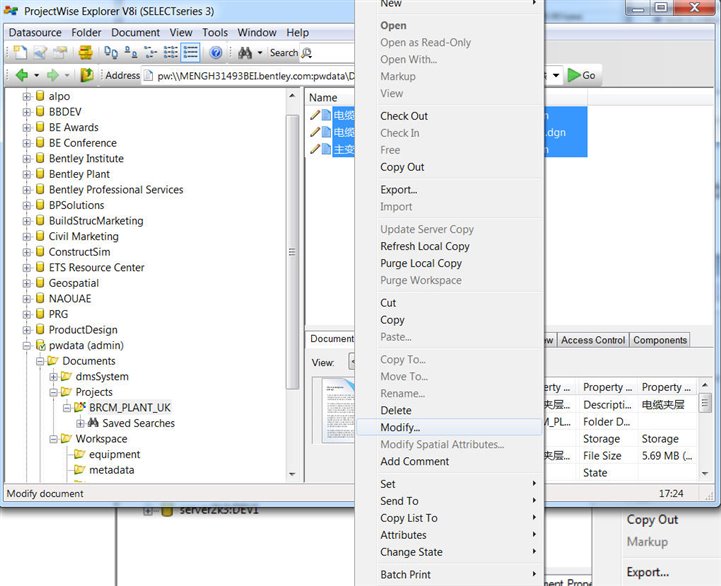Click the Saved Searches binoculars icon
This screenshot has height=586, width=721.
pyautogui.click(x=93, y=422)
